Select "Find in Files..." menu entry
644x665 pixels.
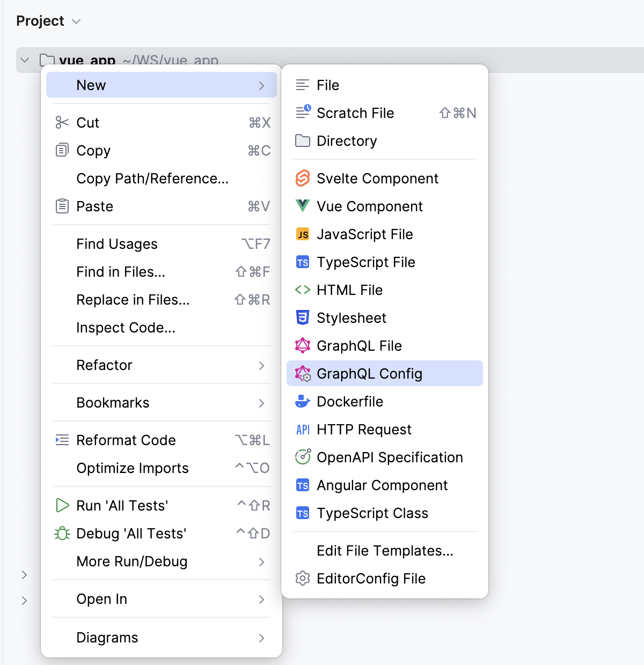120,272
